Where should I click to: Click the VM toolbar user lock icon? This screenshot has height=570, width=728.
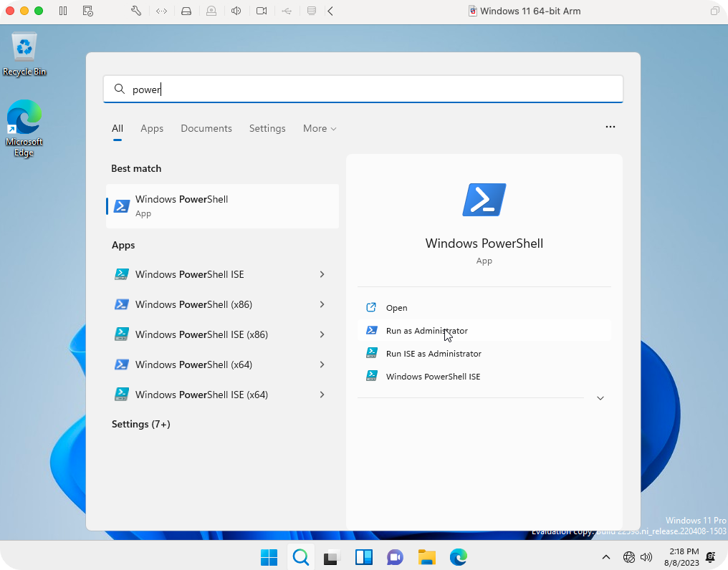pos(211,11)
